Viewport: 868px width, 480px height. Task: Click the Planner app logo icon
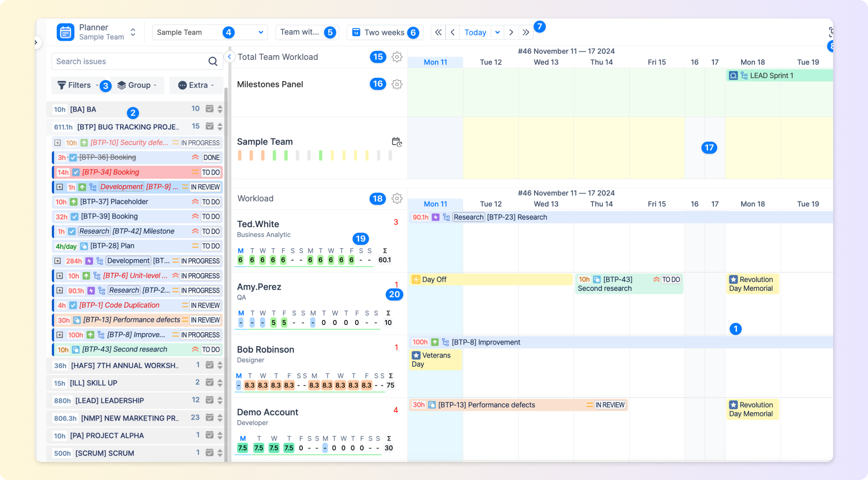coord(65,32)
